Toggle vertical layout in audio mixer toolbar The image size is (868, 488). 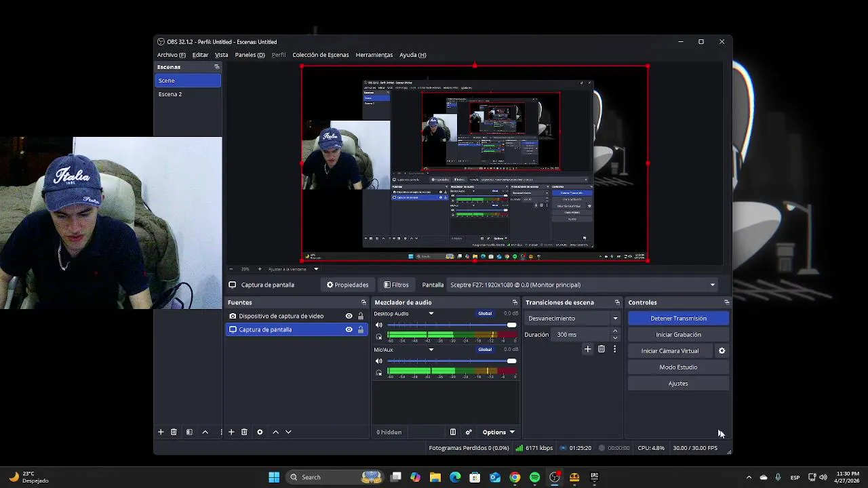[x=453, y=432]
